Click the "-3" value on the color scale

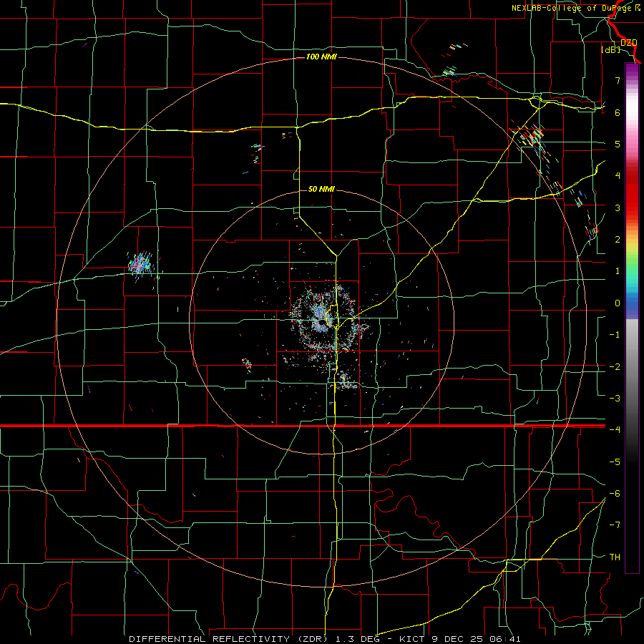pos(615,398)
